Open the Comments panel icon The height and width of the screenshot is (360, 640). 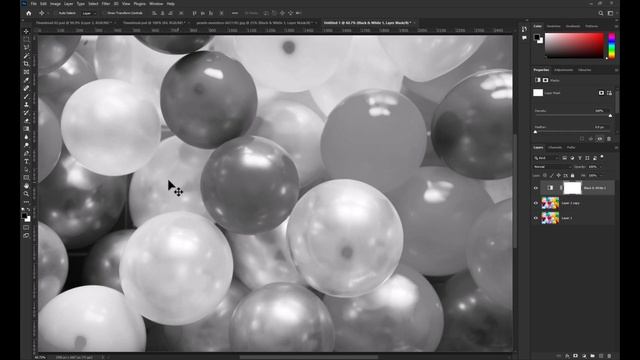pos(524,38)
